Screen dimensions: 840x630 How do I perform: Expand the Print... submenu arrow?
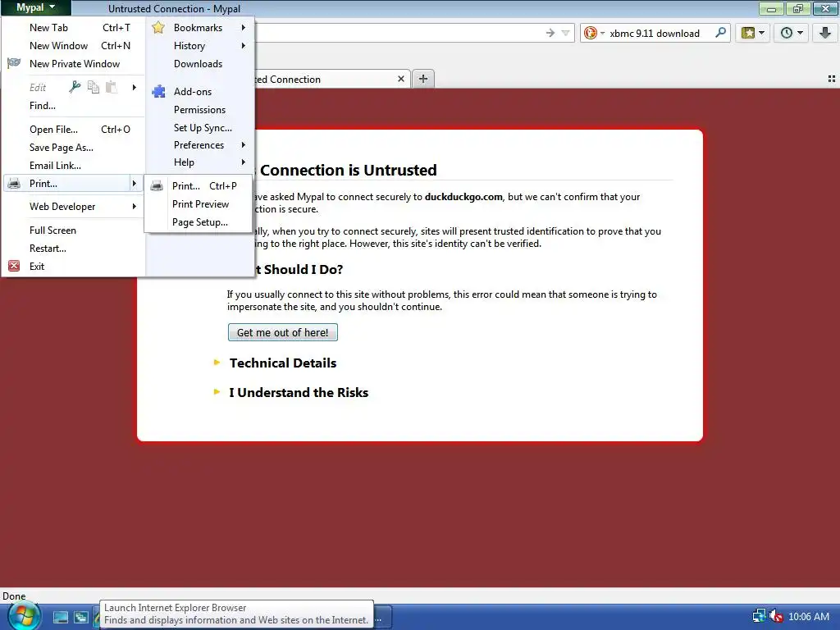pyautogui.click(x=134, y=184)
